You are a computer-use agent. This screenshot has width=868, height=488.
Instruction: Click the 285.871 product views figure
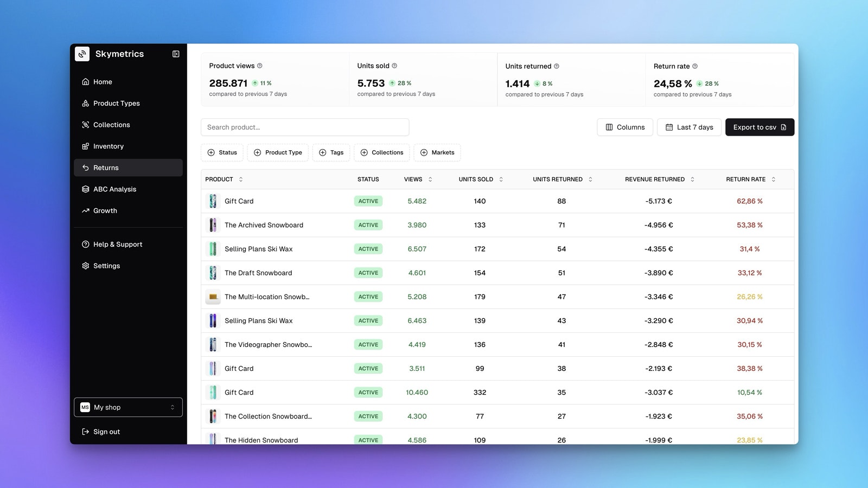[228, 83]
